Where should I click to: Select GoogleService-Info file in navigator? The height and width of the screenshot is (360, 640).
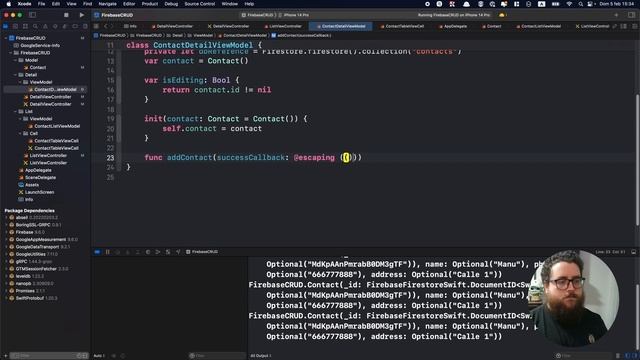click(x=40, y=45)
